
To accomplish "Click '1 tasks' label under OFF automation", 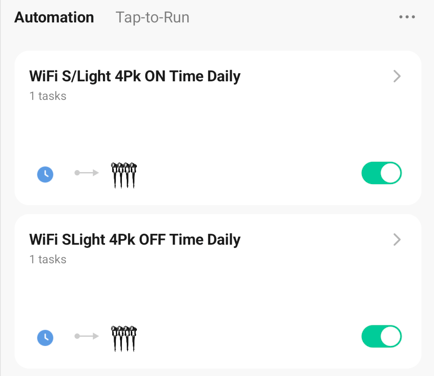I will [48, 259].
